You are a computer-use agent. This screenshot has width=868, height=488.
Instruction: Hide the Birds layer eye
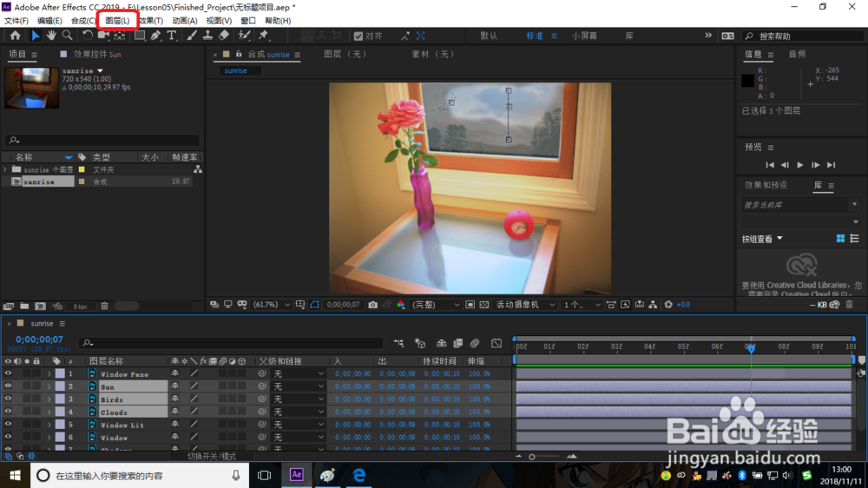(x=8, y=399)
